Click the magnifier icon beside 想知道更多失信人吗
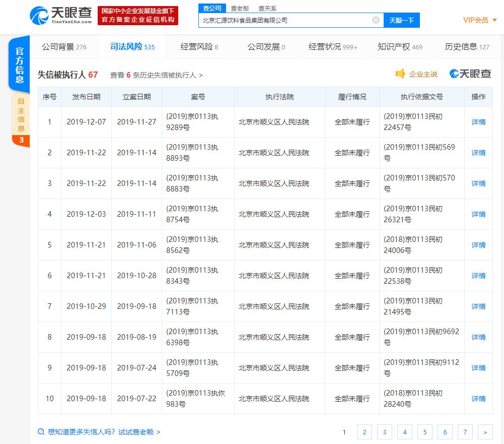 pyautogui.click(x=41, y=432)
